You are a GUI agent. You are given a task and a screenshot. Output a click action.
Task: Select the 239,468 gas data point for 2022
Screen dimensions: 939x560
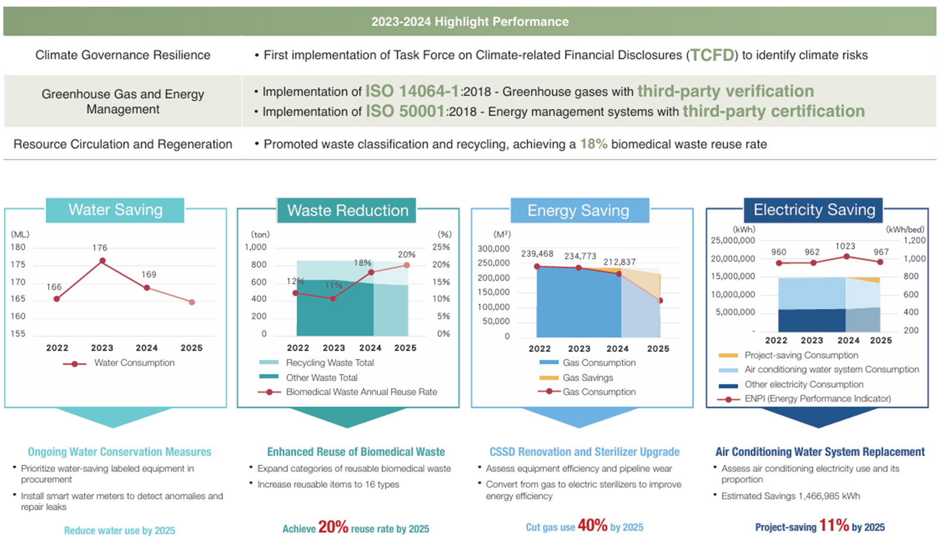(537, 266)
